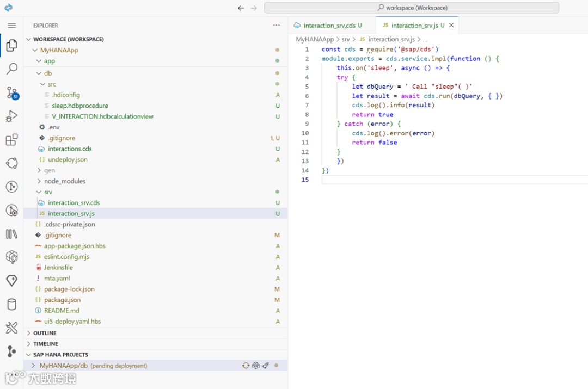Open the database cylinder icon in activity bar
Screen dimensions: 588x389
tap(11, 304)
